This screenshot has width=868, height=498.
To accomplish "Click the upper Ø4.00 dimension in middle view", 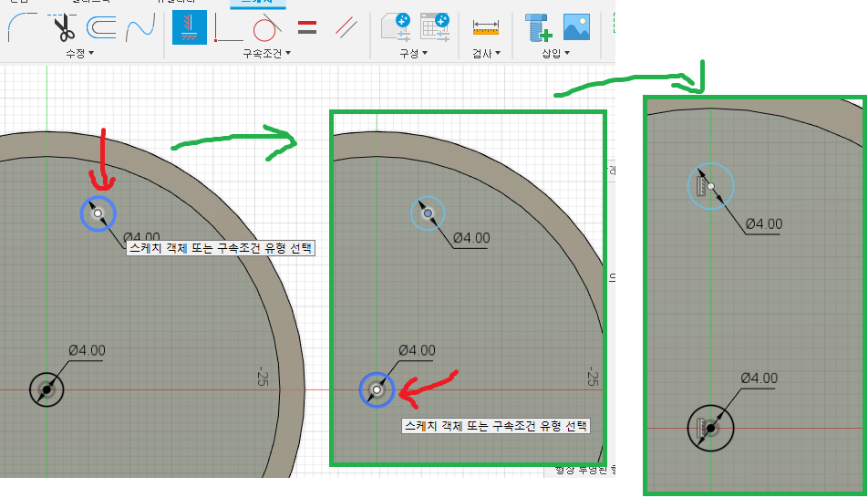I will [x=471, y=238].
